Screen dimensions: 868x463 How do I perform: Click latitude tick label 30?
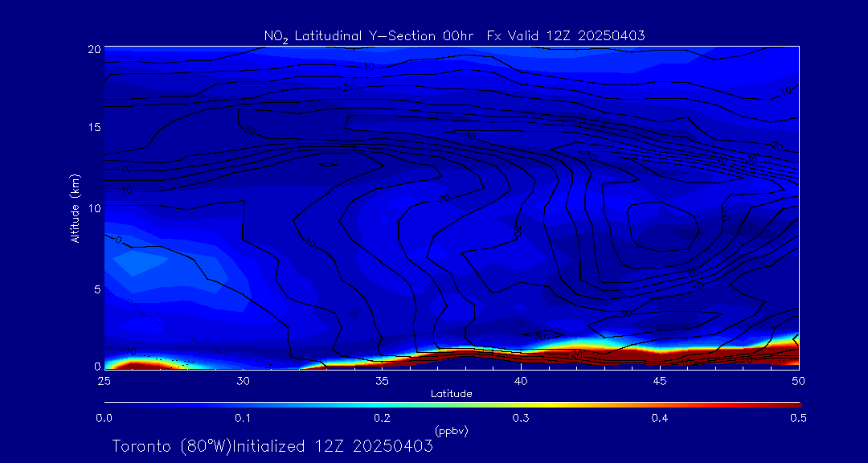point(243,381)
